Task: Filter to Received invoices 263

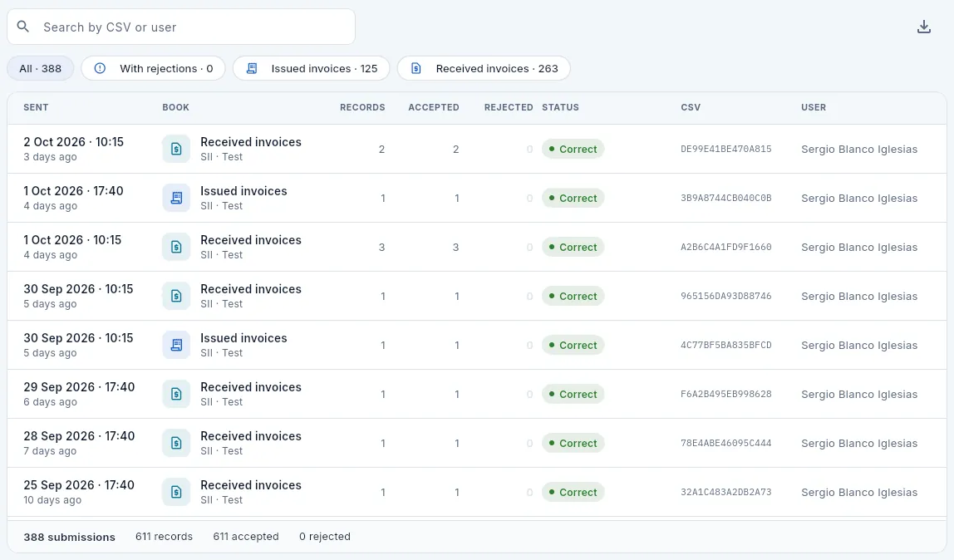Action: tap(484, 69)
